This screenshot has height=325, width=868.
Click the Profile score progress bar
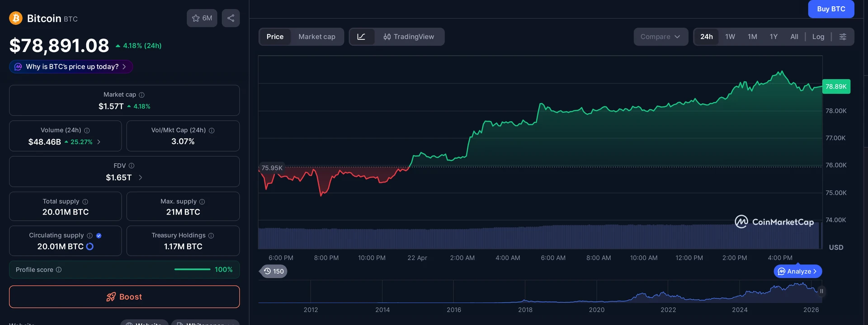[x=192, y=270]
